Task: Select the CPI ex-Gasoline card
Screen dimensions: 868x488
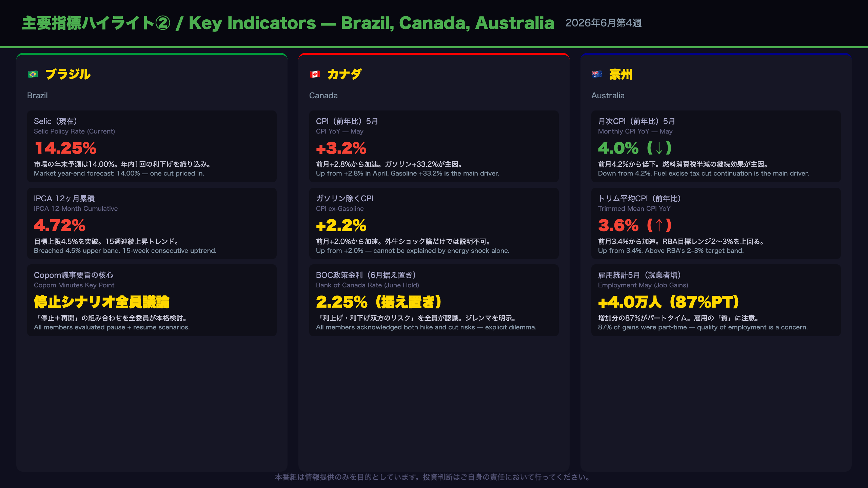Action: coord(434,223)
